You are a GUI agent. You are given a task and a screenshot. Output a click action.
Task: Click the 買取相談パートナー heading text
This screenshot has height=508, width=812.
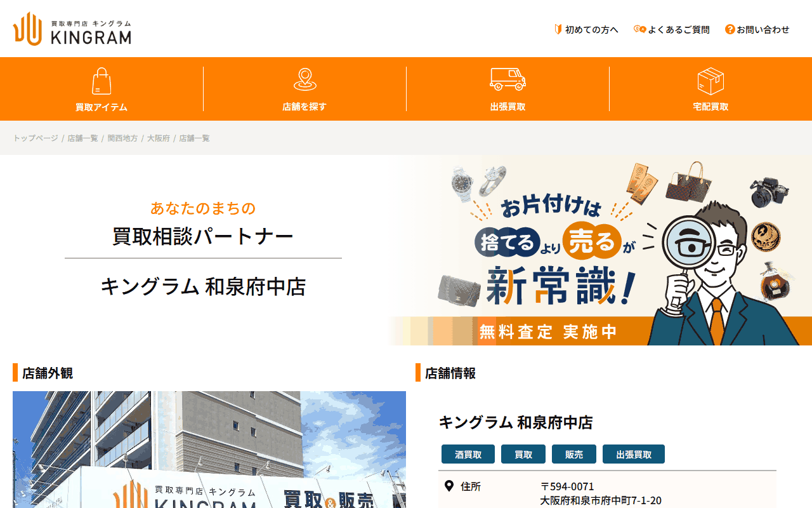pos(203,237)
